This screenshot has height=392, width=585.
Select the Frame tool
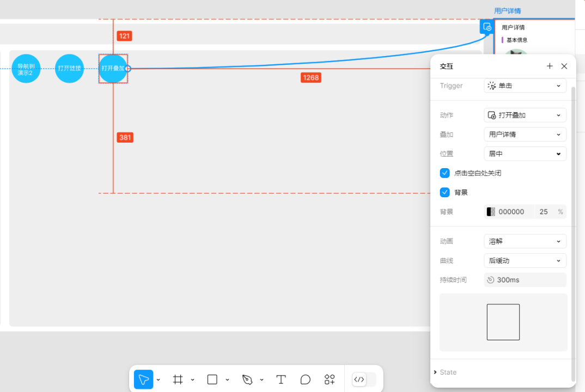click(178, 379)
